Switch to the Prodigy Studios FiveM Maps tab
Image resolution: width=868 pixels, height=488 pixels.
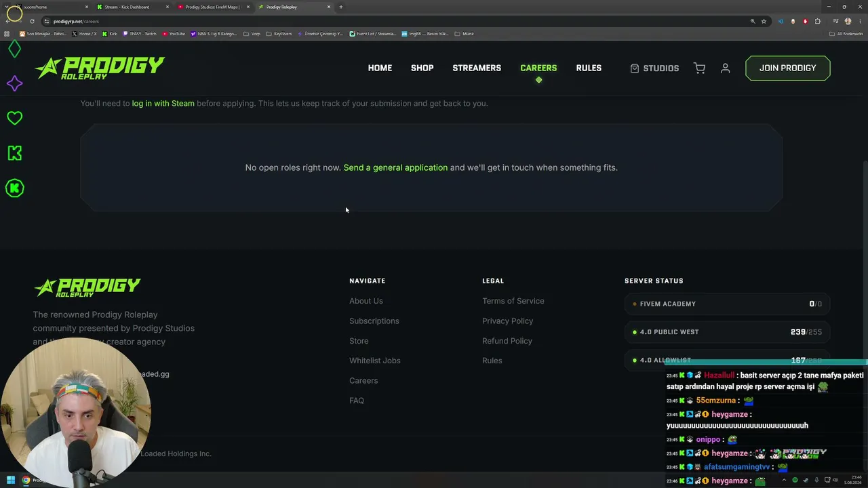click(x=214, y=7)
